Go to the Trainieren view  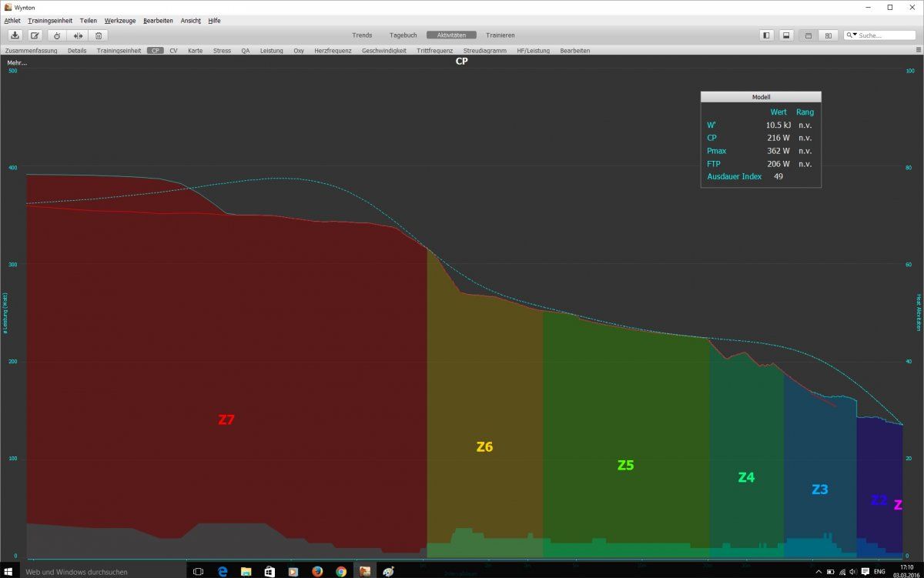500,35
